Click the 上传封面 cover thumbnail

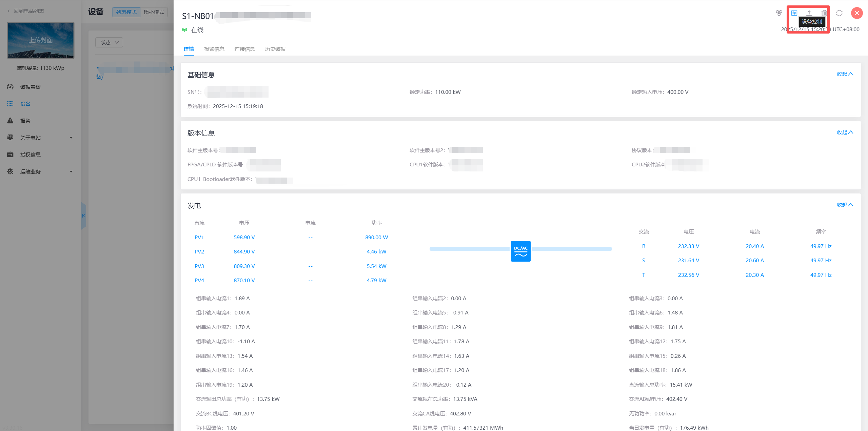point(41,40)
